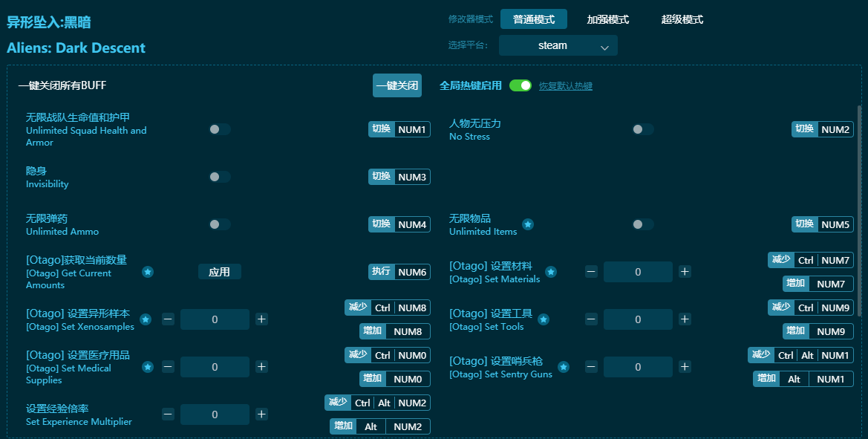Click the star icon beside Unlimited Items
The image size is (868, 439).
[x=527, y=224]
